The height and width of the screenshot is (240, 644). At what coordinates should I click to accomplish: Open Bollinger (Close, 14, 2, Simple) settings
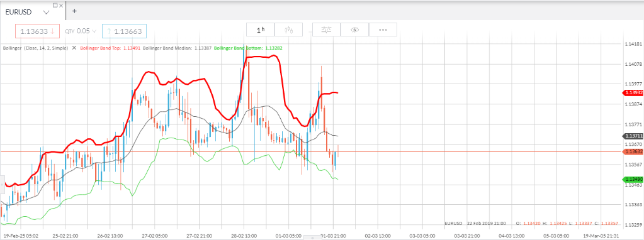click(x=35, y=48)
